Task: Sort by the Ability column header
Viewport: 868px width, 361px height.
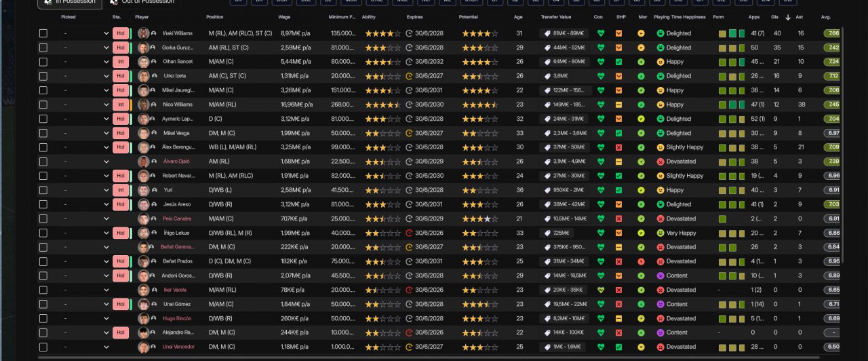Action: pyautogui.click(x=369, y=17)
